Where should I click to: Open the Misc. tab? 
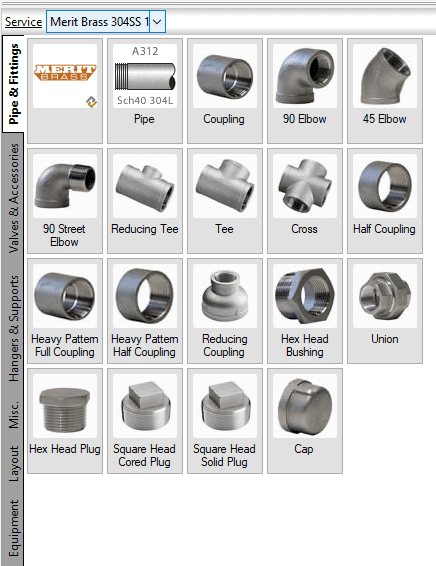pyautogui.click(x=13, y=414)
